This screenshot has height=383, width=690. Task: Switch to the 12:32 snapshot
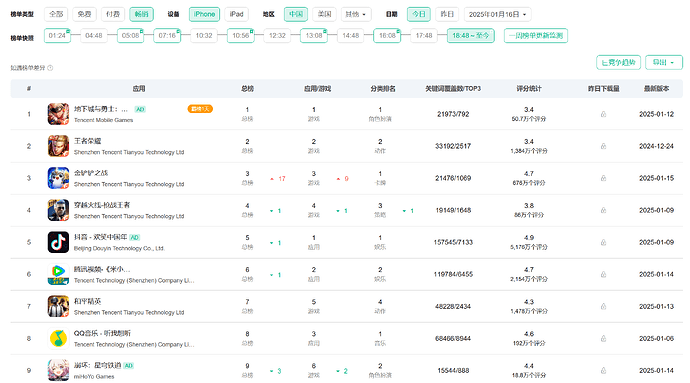click(x=277, y=36)
